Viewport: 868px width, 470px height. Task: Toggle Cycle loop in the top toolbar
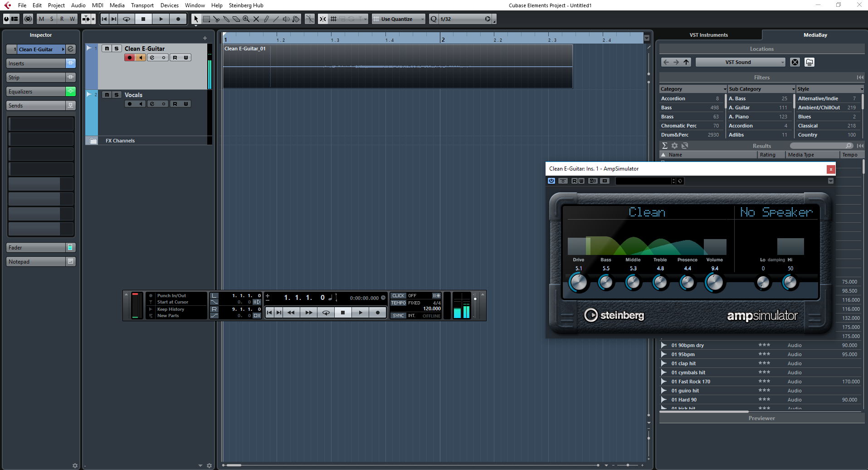point(127,19)
